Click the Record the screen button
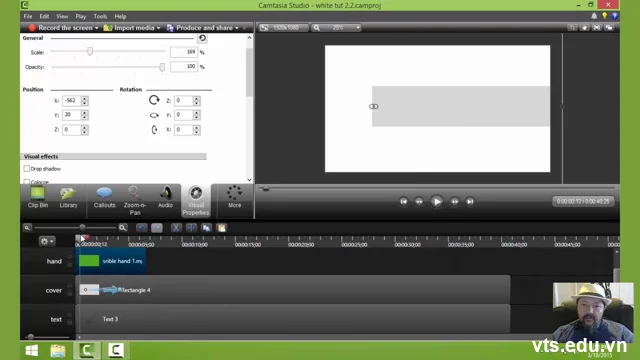The width and height of the screenshot is (640, 360). (60, 28)
